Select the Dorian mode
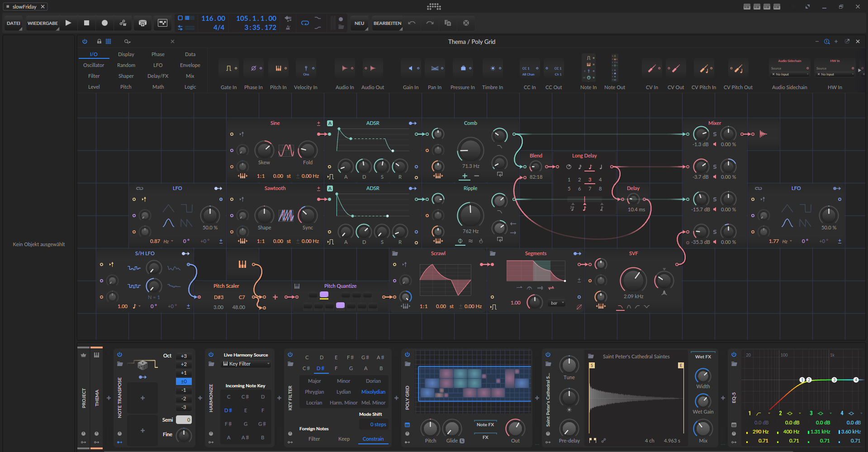868x452 pixels. (373, 381)
